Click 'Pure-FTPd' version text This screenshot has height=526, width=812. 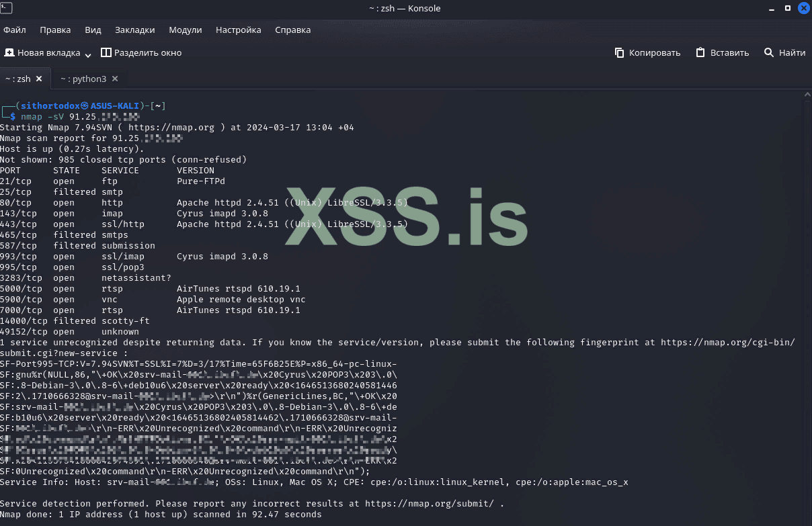(201, 181)
